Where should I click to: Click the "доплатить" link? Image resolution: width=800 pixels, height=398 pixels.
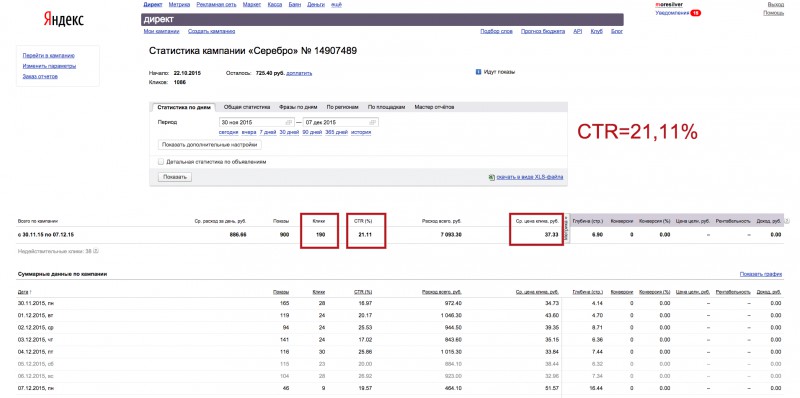tap(299, 73)
